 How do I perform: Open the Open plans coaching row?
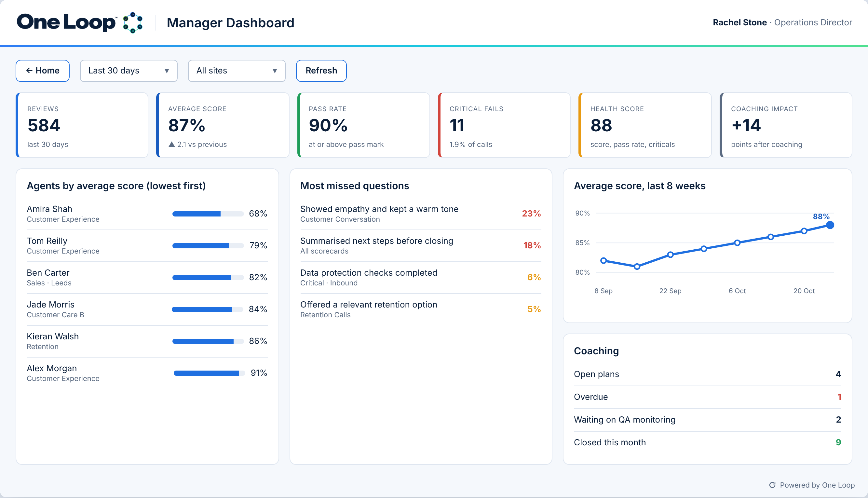[708, 374]
